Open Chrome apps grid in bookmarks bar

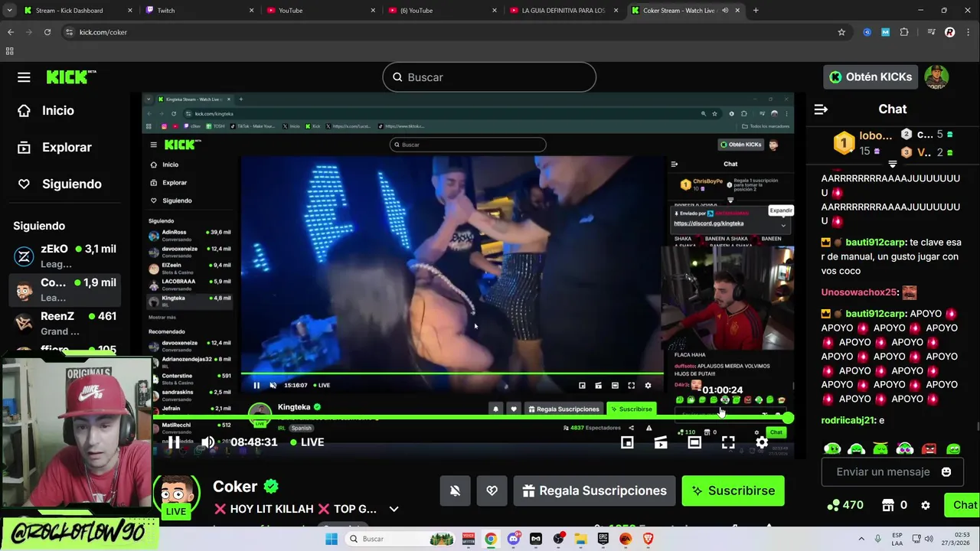pos(9,51)
